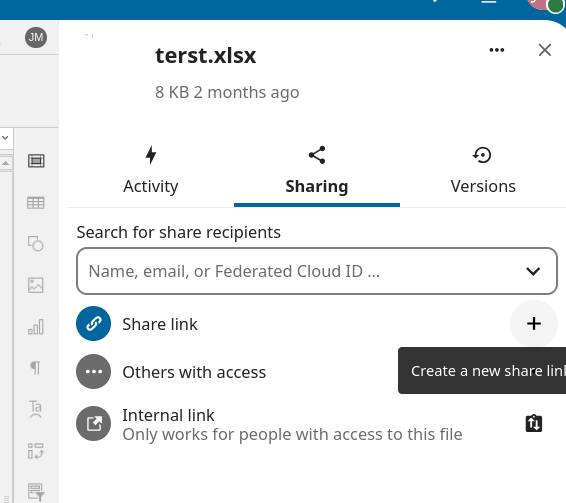Image resolution: width=566 pixels, height=503 pixels.
Task: Select the Sharing tab
Action: click(x=317, y=170)
